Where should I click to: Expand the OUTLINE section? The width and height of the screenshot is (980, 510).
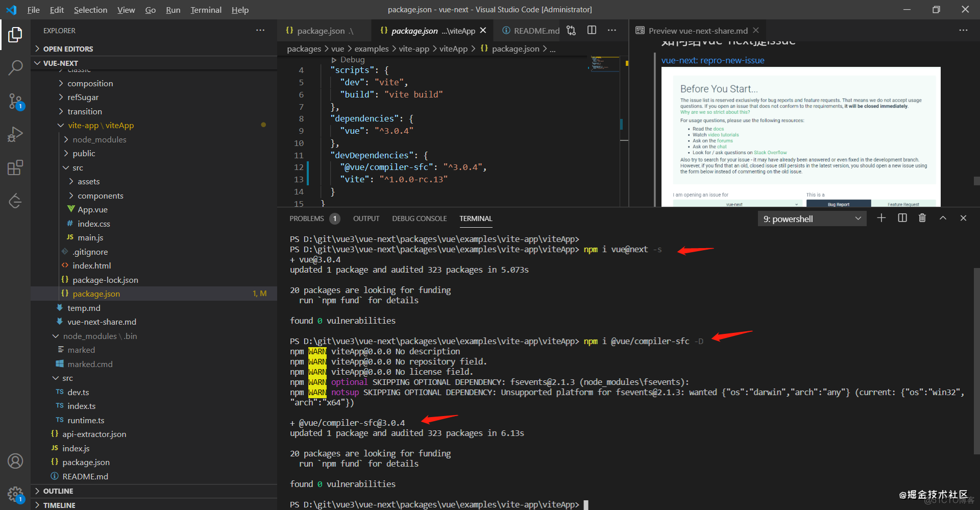(x=58, y=491)
